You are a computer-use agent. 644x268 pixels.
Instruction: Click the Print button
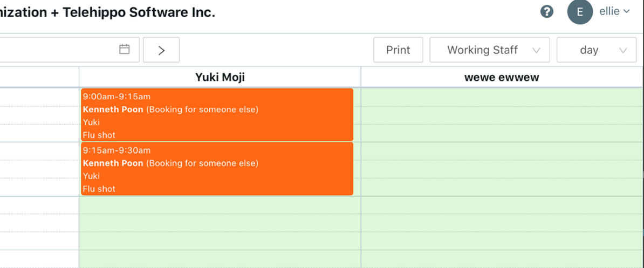click(398, 50)
